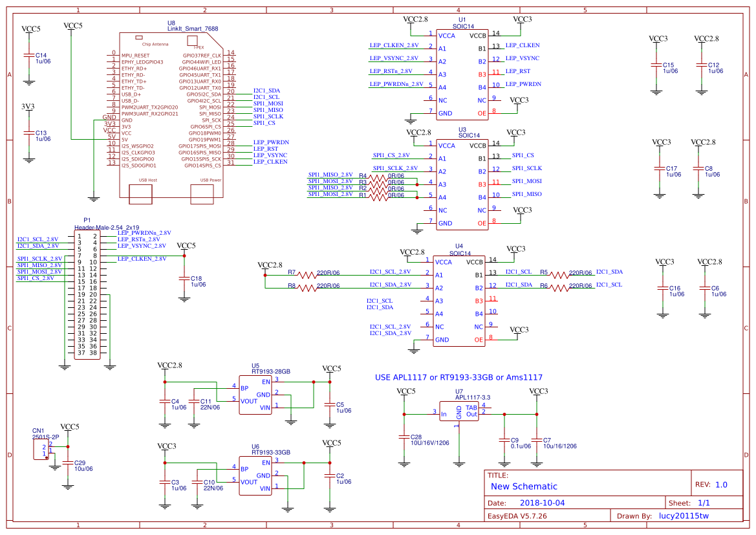This screenshot has width=756, height=535.
Task: Click capacitor C14 label
Action: (x=43, y=58)
